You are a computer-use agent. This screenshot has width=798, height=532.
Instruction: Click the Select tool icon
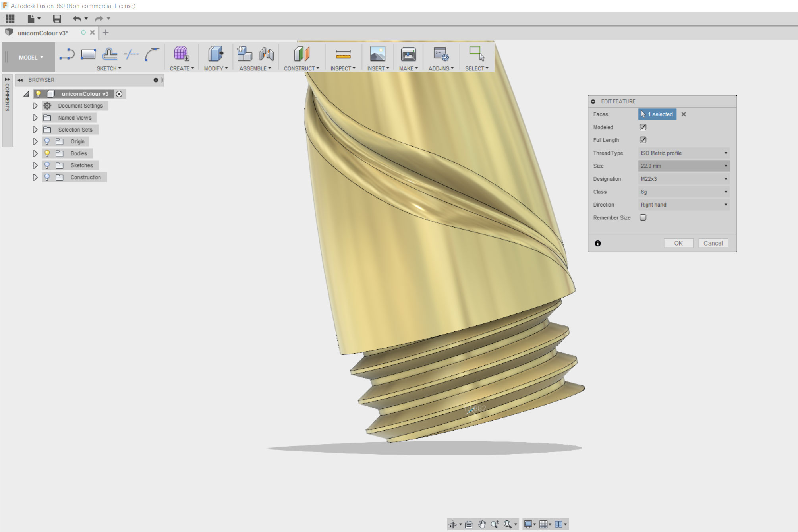click(477, 54)
